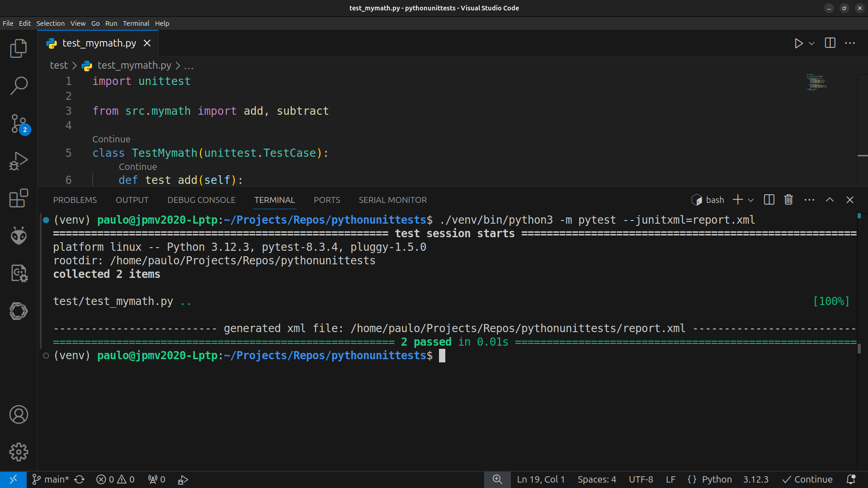This screenshot has width=868, height=488.
Task: Split the terminal pane
Action: click(769, 199)
